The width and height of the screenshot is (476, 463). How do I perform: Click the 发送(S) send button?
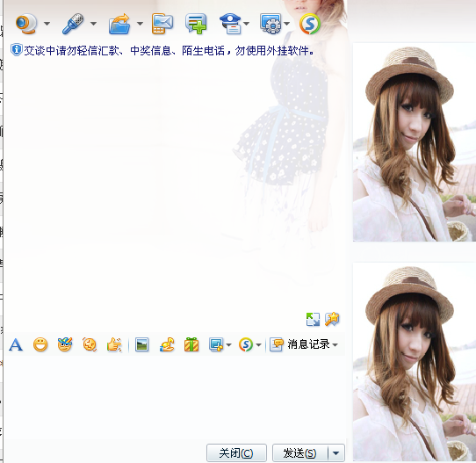300,453
